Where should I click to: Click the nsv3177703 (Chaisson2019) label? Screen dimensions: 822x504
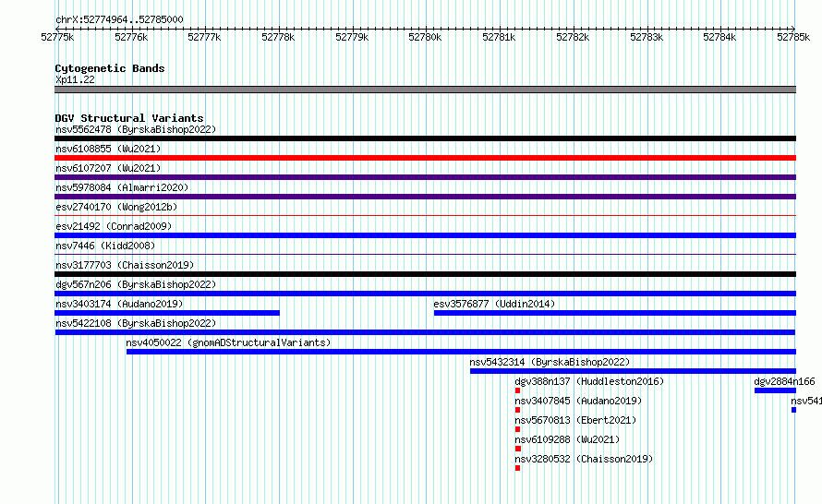coord(125,265)
